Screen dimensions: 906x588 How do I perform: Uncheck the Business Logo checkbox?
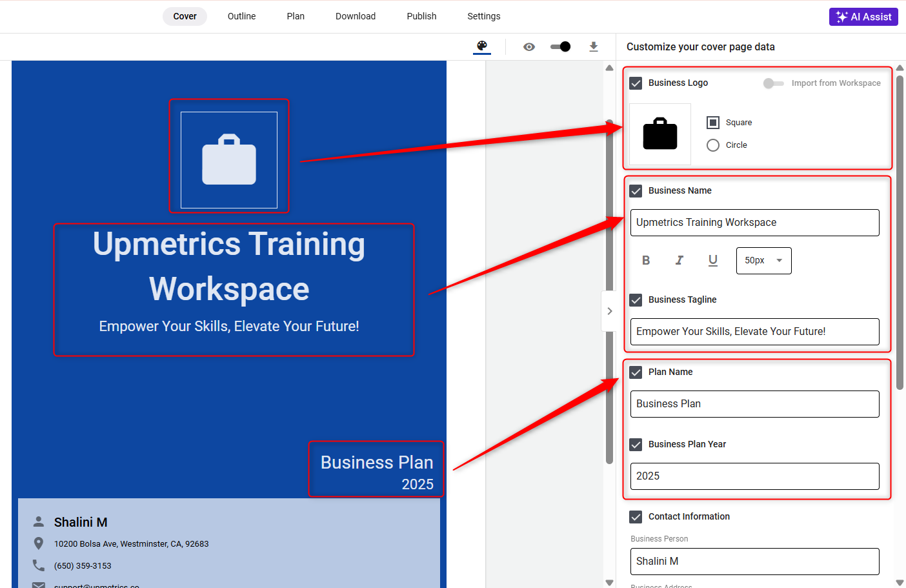[x=636, y=83]
